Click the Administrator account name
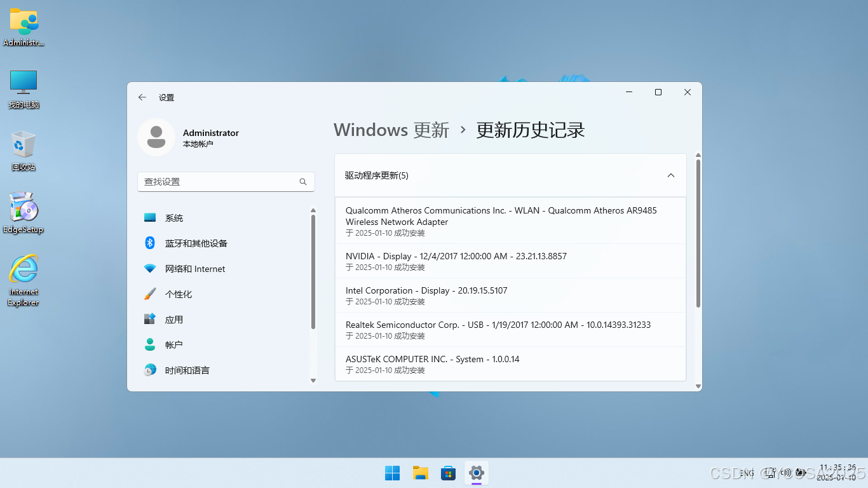This screenshot has width=868, height=488. coord(211,133)
